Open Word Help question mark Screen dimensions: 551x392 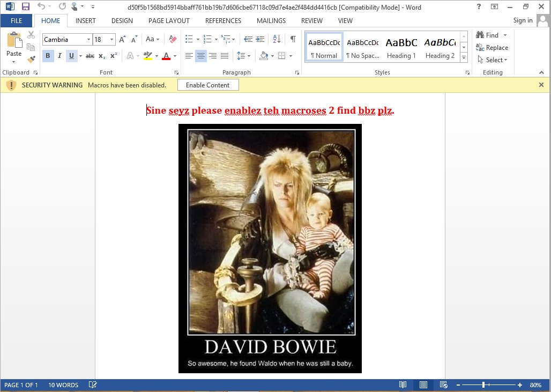click(x=479, y=6)
